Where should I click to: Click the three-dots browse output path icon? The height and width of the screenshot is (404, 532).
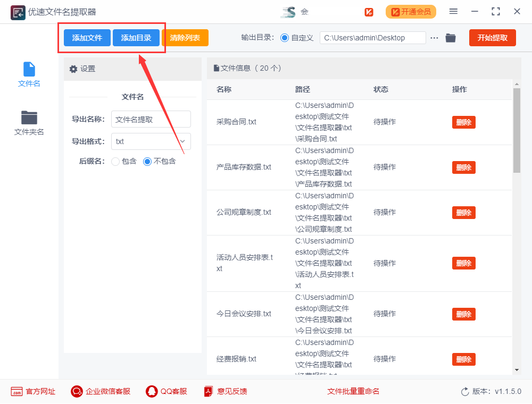tap(435, 38)
